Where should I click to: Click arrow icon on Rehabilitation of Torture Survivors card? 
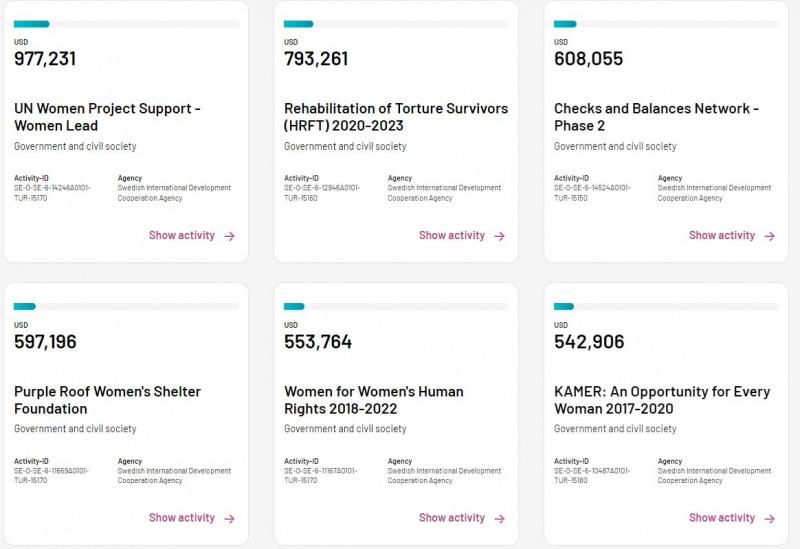[x=500, y=237]
